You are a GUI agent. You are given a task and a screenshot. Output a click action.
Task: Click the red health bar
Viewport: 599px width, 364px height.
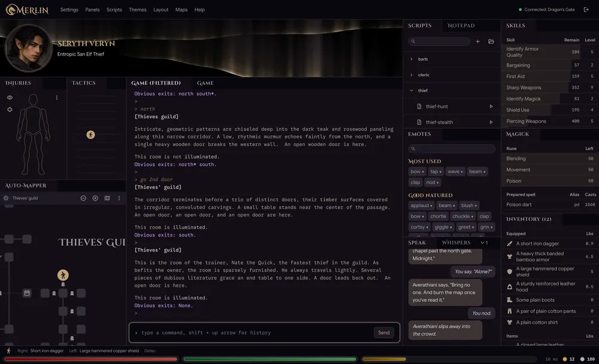(91, 359)
